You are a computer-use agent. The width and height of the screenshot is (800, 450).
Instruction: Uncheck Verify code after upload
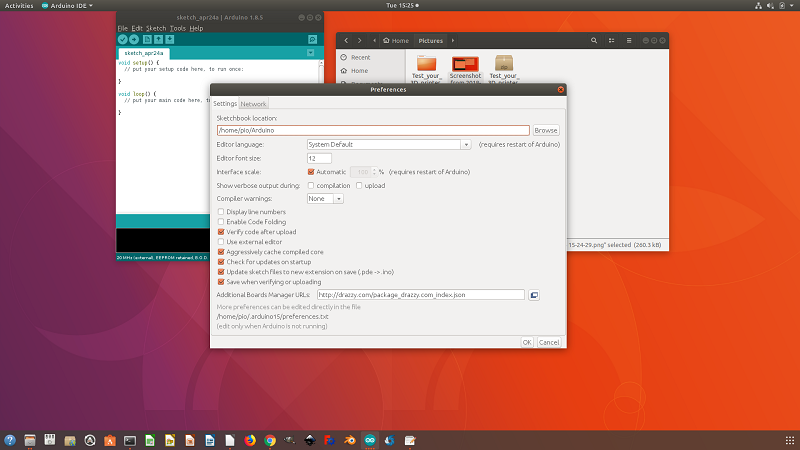pyautogui.click(x=221, y=232)
